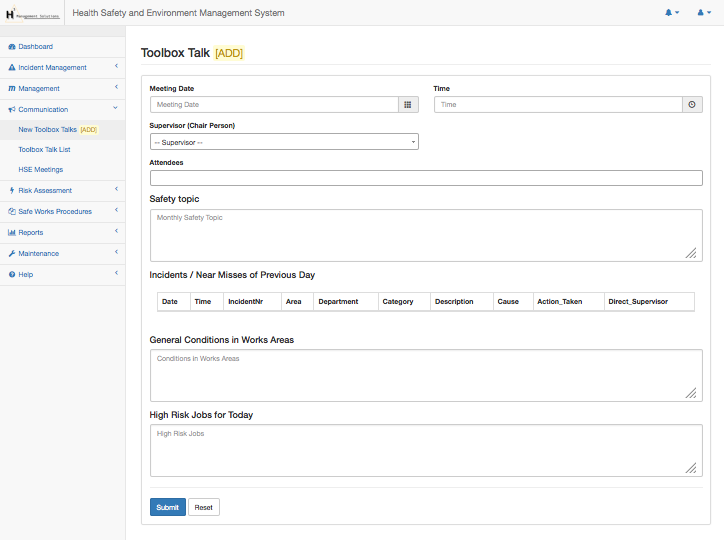Click the Incident Management warning icon
Screen dimensions: 724x540
coord(12,68)
